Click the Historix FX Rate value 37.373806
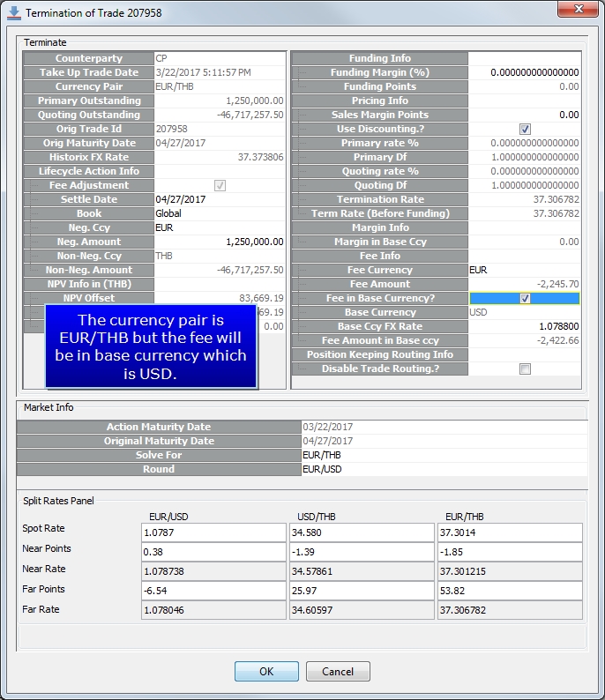 click(220, 157)
